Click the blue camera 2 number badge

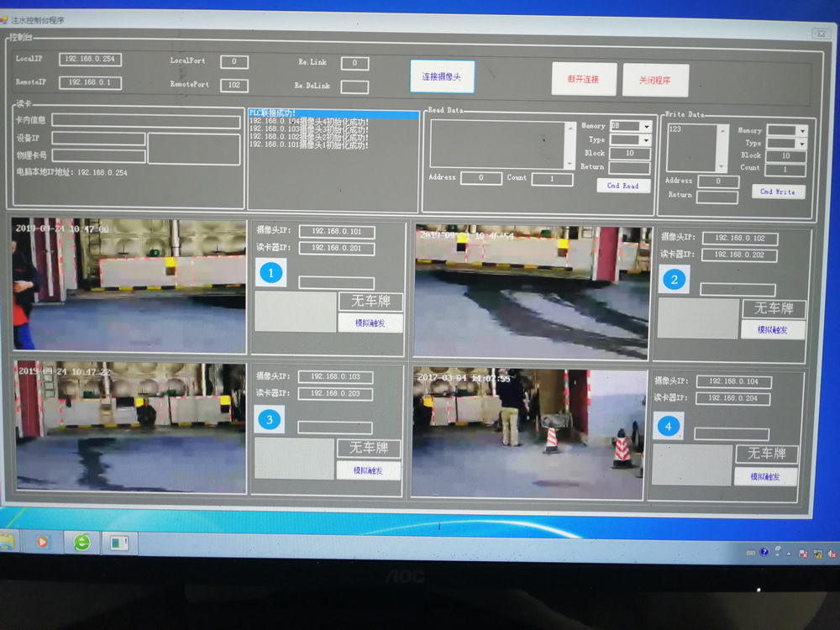click(x=673, y=280)
